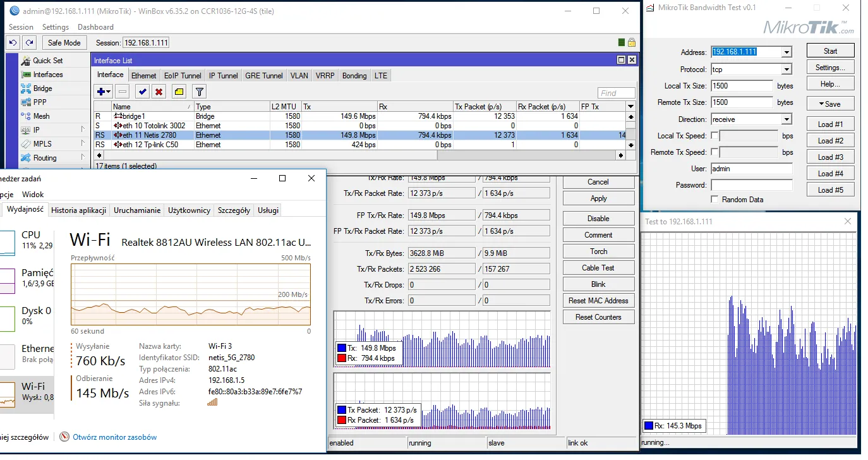This screenshot has height=460, width=868.
Task: Click the red X disable button
Action: pyautogui.click(x=159, y=92)
